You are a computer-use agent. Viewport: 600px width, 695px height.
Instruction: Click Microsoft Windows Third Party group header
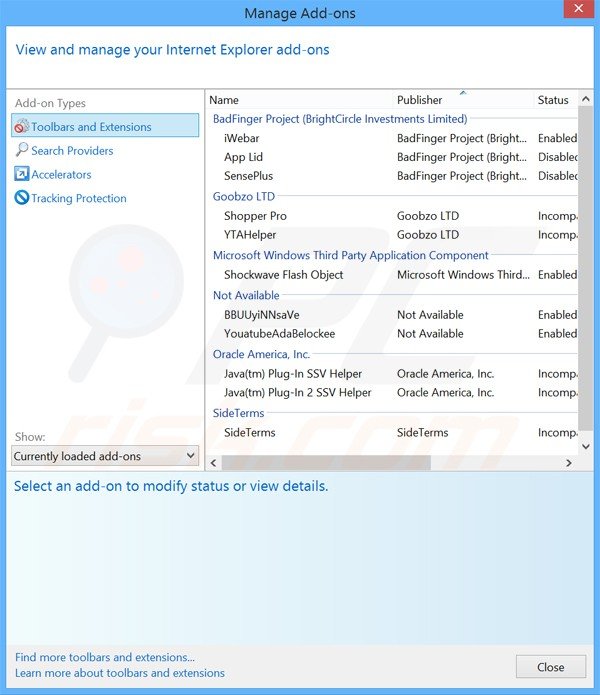point(351,255)
